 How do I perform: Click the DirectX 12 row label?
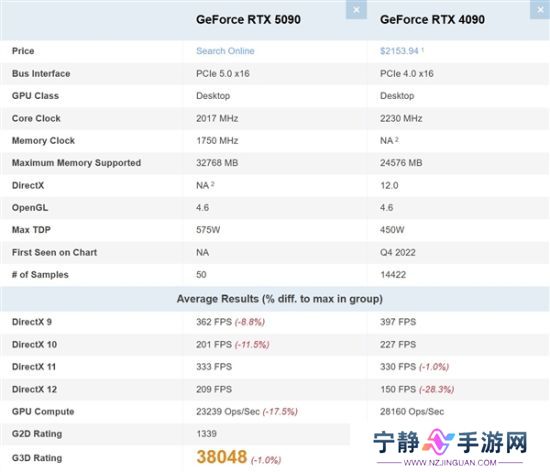34,389
